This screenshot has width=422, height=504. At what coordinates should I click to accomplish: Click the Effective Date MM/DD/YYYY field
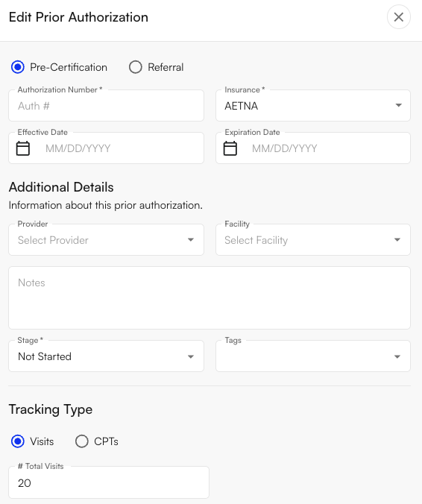pyautogui.click(x=106, y=148)
